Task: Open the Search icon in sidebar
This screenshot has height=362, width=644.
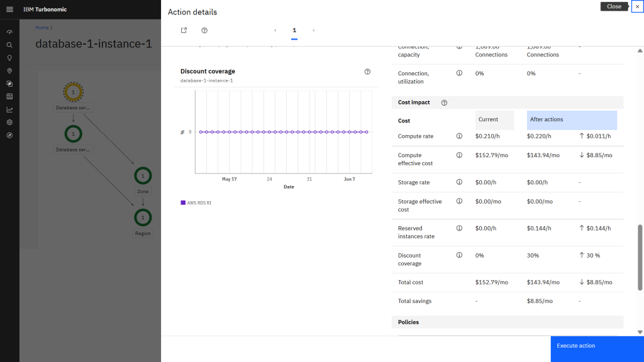Action: tap(9, 45)
